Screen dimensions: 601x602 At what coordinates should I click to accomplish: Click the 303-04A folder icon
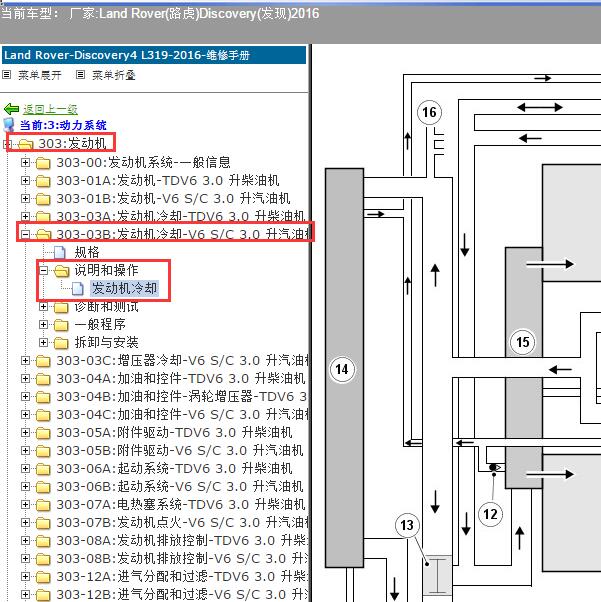(43, 379)
